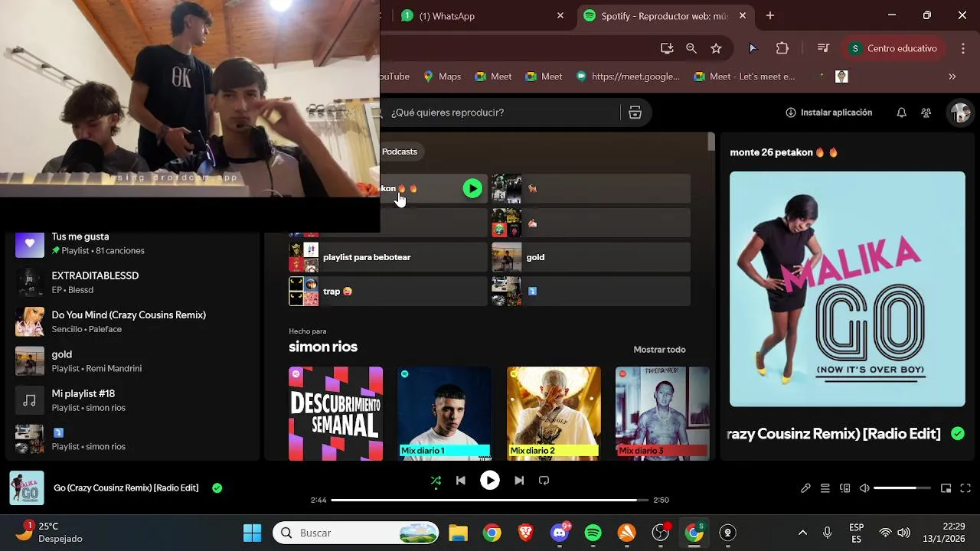The image size is (980, 551).
Task: Open the Browse icon next to search
Action: pyautogui.click(x=635, y=112)
